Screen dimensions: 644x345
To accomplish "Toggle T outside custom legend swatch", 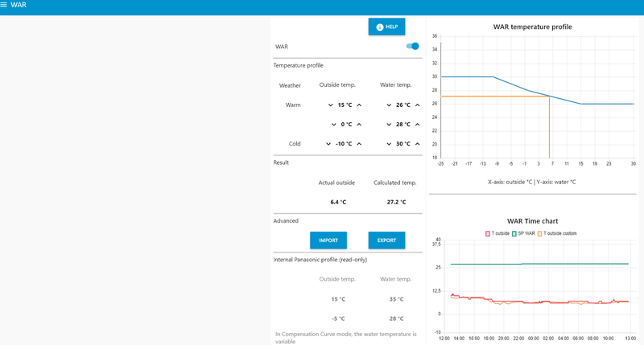I will click(539, 233).
